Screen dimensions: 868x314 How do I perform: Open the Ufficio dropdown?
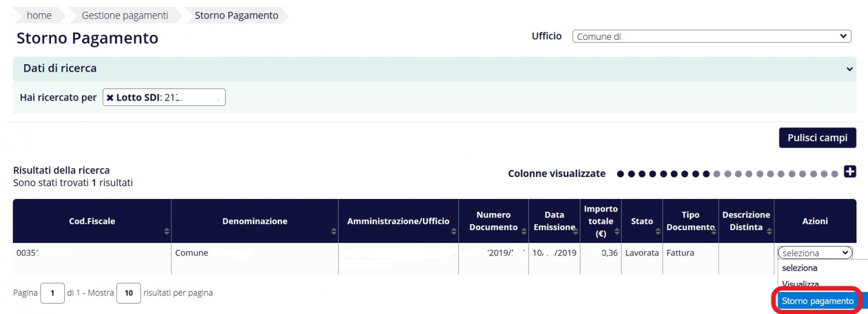(711, 36)
